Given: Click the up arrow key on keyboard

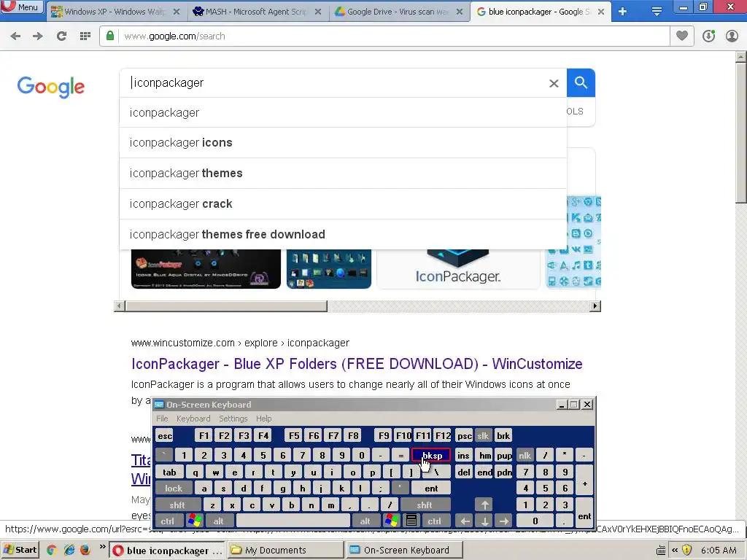Looking at the screenshot, I should coord(484,505).
